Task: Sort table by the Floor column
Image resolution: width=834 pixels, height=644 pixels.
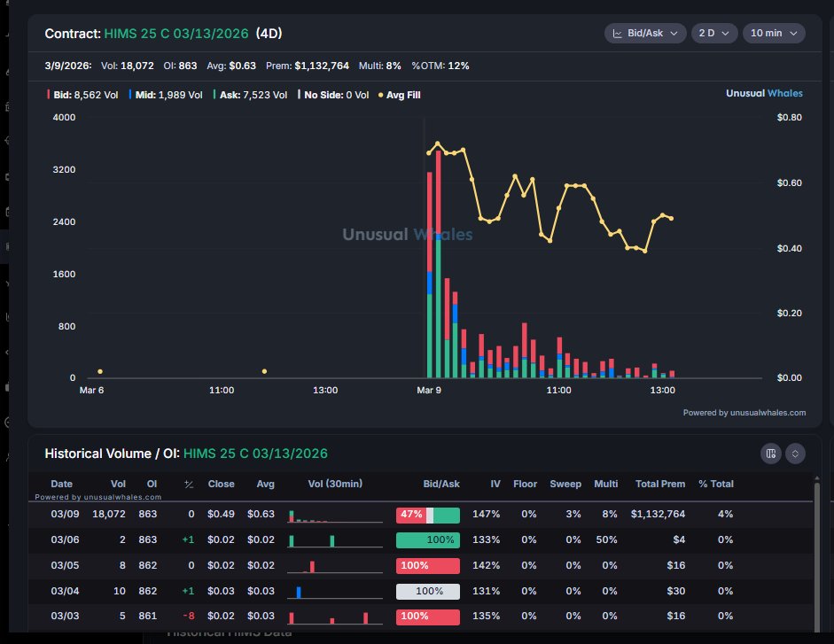Action: point(525,484)
